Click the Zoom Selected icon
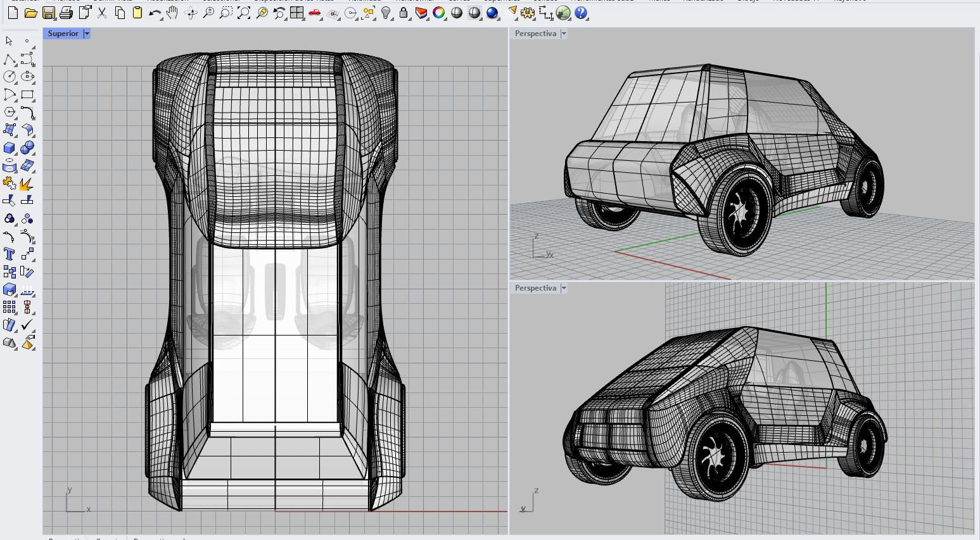The image size is (980, 540). tap(262, 13)
